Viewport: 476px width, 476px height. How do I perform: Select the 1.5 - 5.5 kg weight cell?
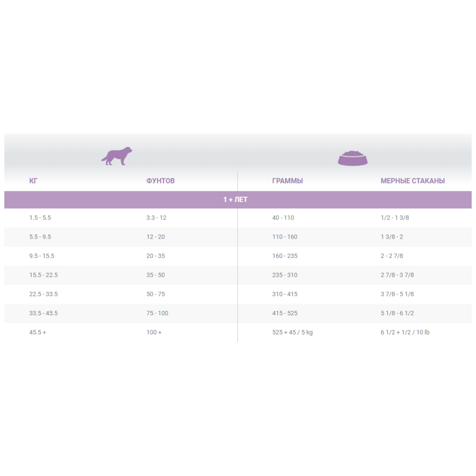point(40,218)
